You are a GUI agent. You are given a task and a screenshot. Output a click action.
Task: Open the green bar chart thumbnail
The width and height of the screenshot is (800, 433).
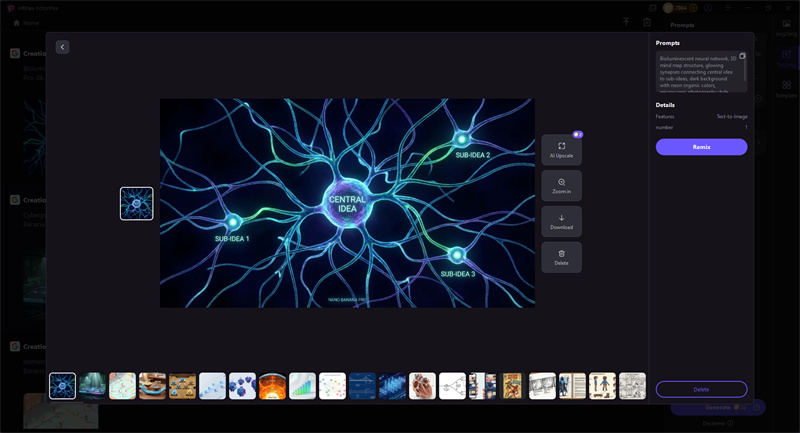(x=303, y=386)
